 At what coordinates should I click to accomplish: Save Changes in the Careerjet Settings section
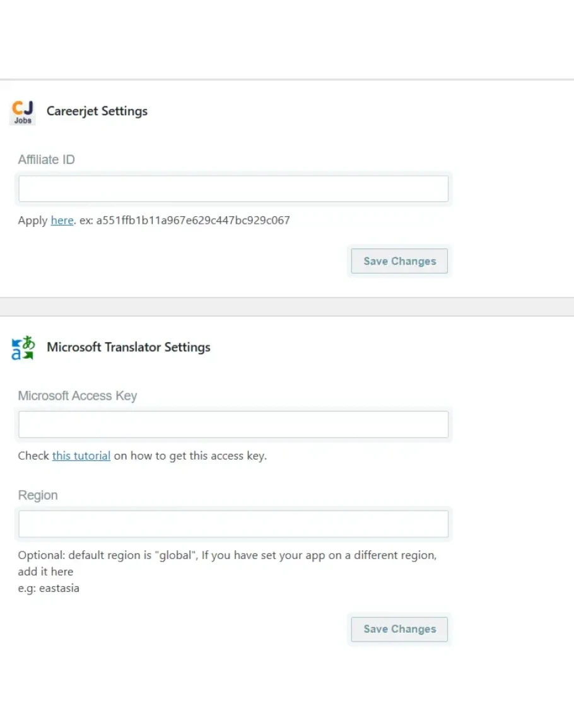click(399, 262)
